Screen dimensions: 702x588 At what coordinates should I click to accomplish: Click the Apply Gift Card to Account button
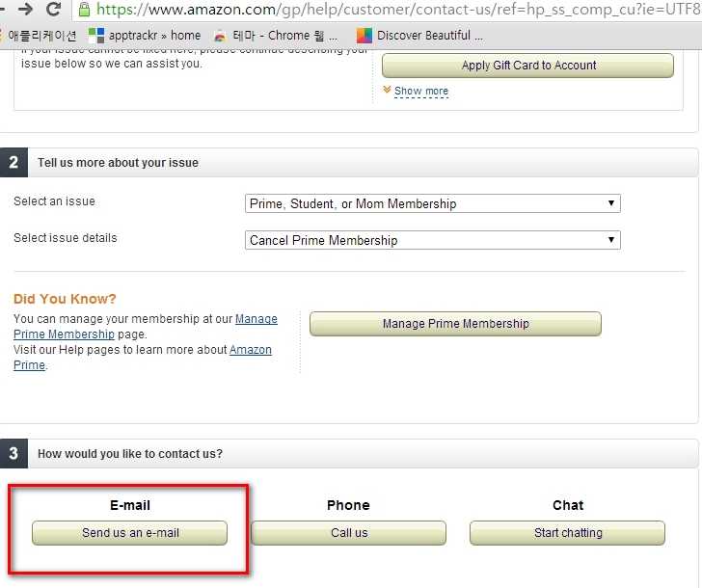pyautogui.click(x=527, y=66)
